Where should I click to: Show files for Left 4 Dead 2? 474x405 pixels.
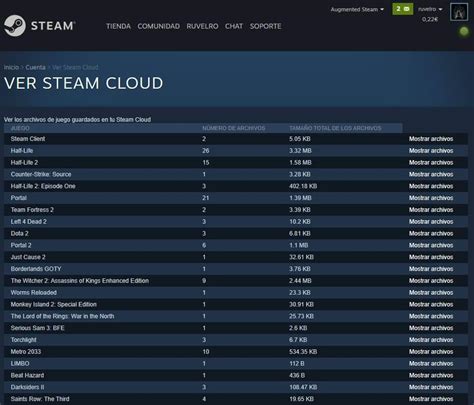pos(431,222)
